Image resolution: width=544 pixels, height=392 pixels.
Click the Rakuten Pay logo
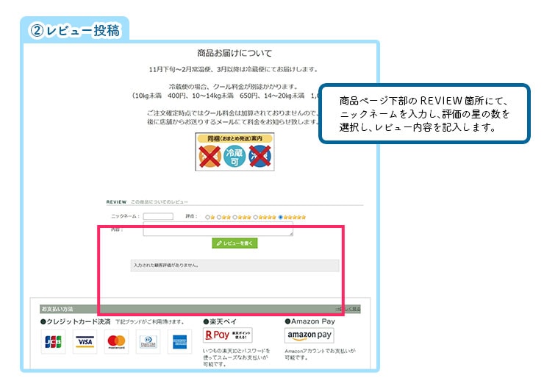(x=227, y=335)
